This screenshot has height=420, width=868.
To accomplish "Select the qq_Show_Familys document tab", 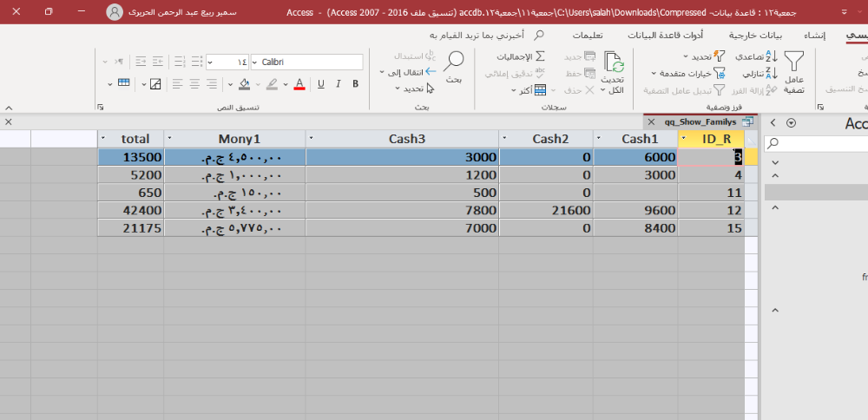I will point(700,121).
